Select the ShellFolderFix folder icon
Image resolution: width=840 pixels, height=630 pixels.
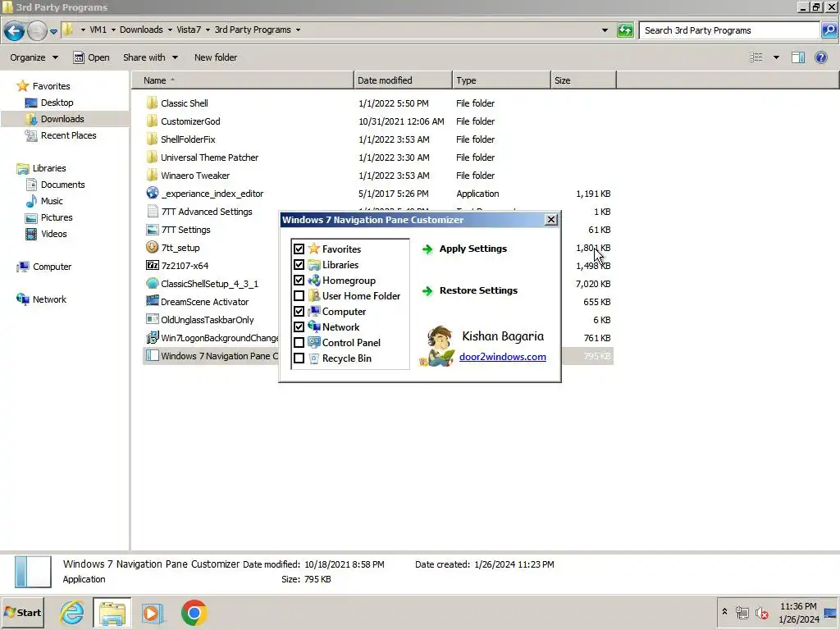[x=152, y=139]
